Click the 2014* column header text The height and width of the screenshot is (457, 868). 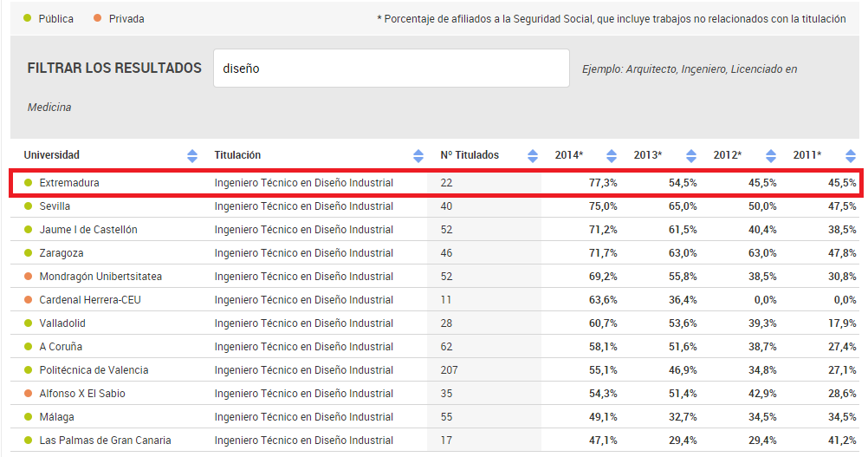[x=569, y=155]
